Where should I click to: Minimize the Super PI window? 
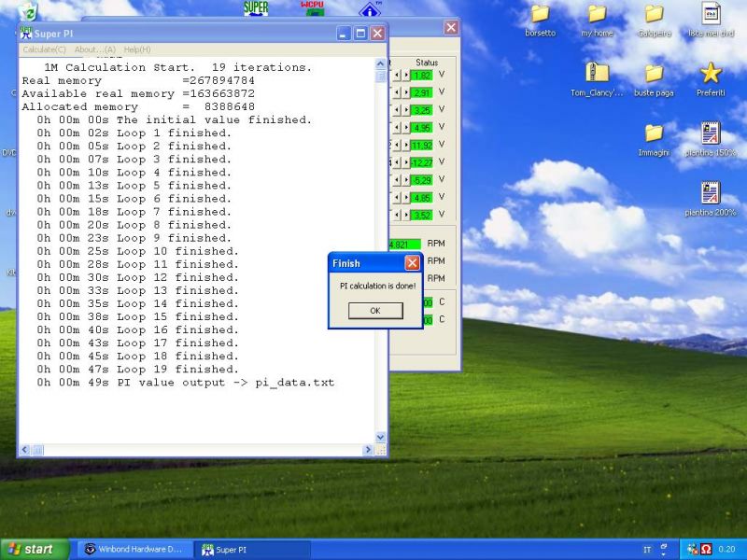[344, 34]
